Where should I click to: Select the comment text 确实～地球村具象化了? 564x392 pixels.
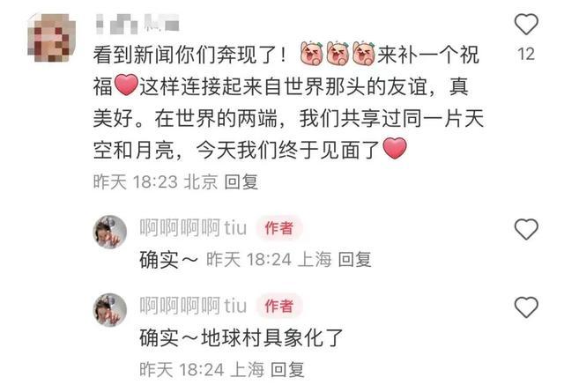(241, 337)
